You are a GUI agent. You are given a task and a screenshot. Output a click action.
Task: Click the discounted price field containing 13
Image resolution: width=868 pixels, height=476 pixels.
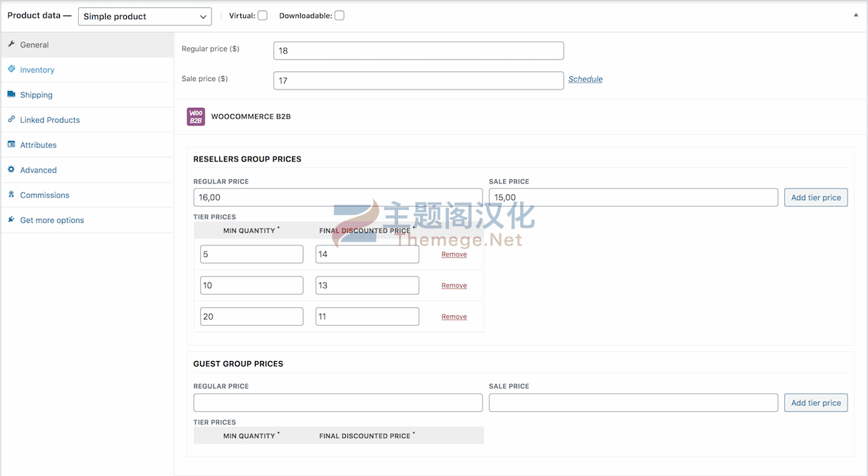367,286
